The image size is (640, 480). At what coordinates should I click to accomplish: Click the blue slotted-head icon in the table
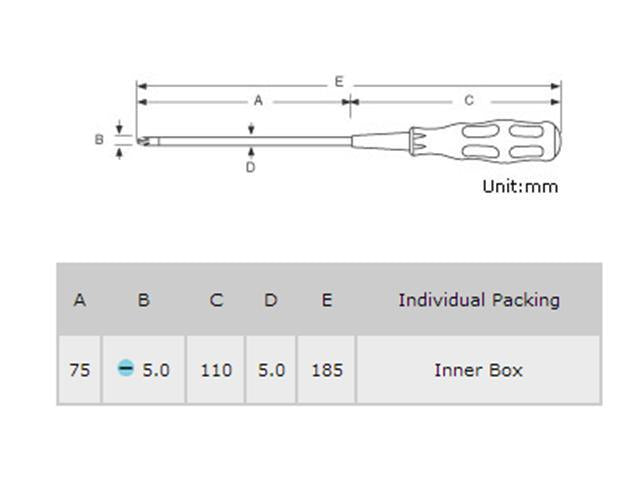(125, 369)
